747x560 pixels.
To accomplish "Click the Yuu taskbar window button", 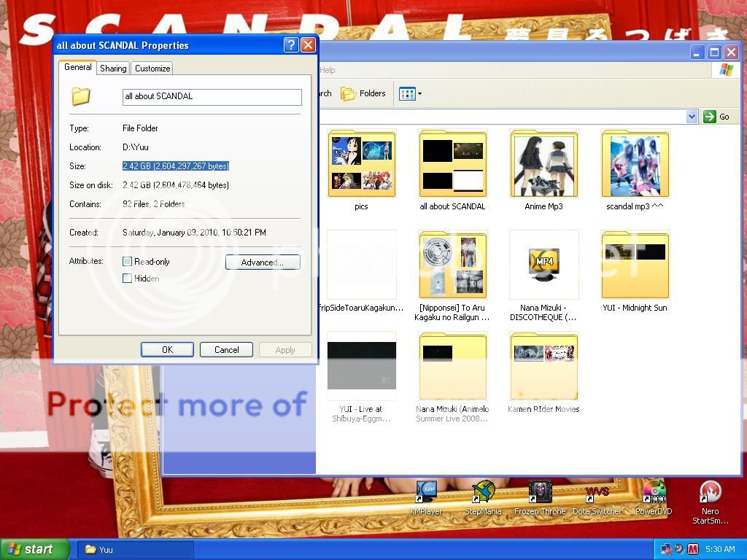I will [135, 550].
